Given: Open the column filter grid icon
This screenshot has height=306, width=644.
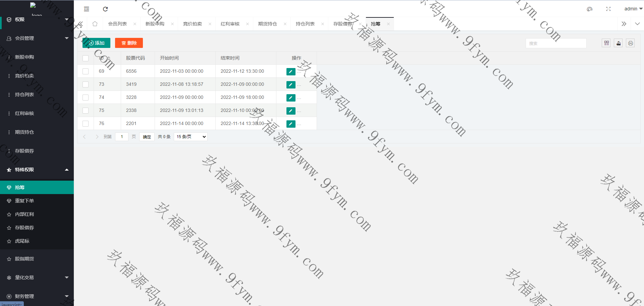Looking at the screenshot, I should pyautogui.click(x=606, y=43).
